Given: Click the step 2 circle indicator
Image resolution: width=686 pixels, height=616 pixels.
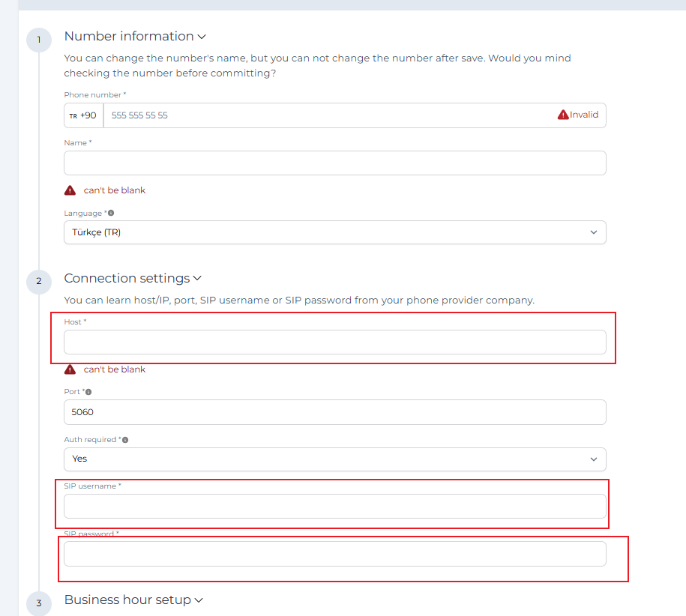Looking at the screenshot, I should (x=38, y=282).
